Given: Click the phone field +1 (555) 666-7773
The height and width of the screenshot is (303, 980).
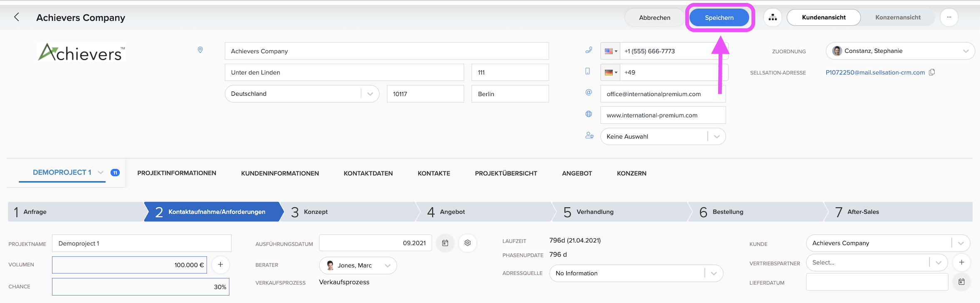Looking at the screenshot, I should pyautogui.click(x=673, y=51).
